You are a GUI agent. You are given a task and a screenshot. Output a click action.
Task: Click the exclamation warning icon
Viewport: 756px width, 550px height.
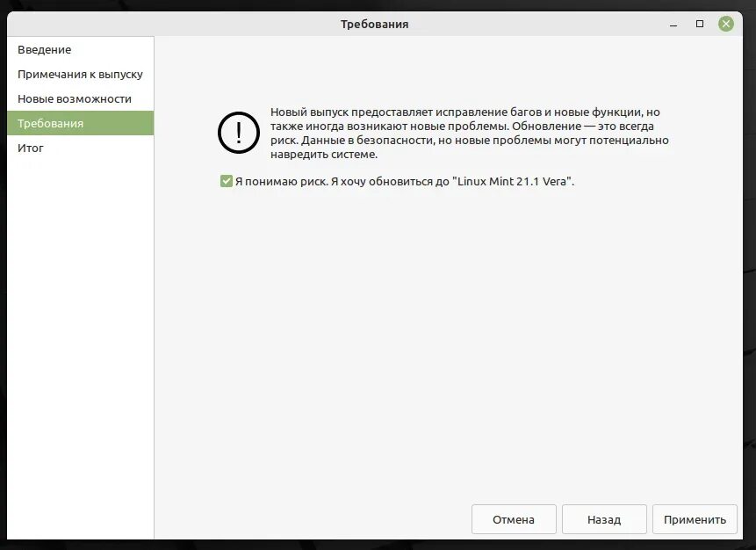pos(239,133)
